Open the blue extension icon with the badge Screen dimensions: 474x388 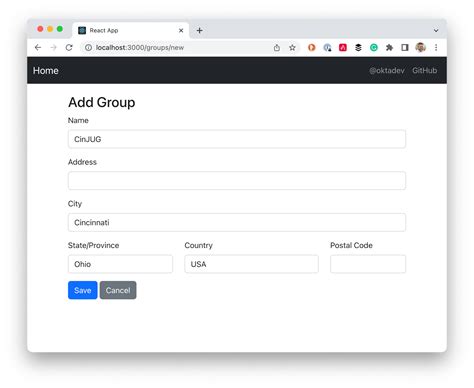tap(327, 48)
